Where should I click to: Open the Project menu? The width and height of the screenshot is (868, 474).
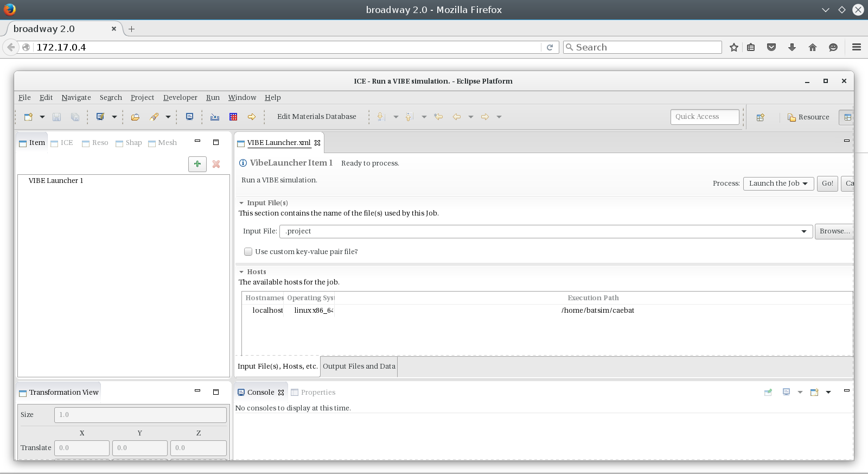point(142,98)
